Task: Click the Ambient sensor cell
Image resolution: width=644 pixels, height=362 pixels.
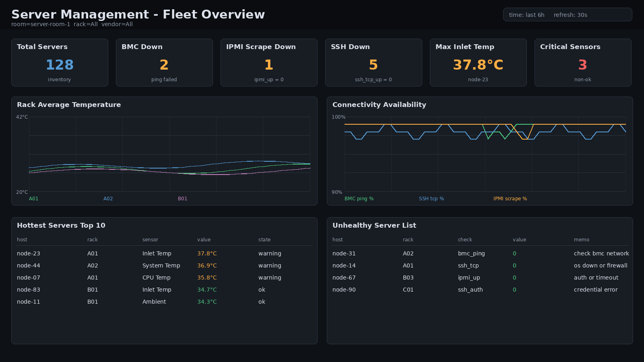Action: pos(154,302)
